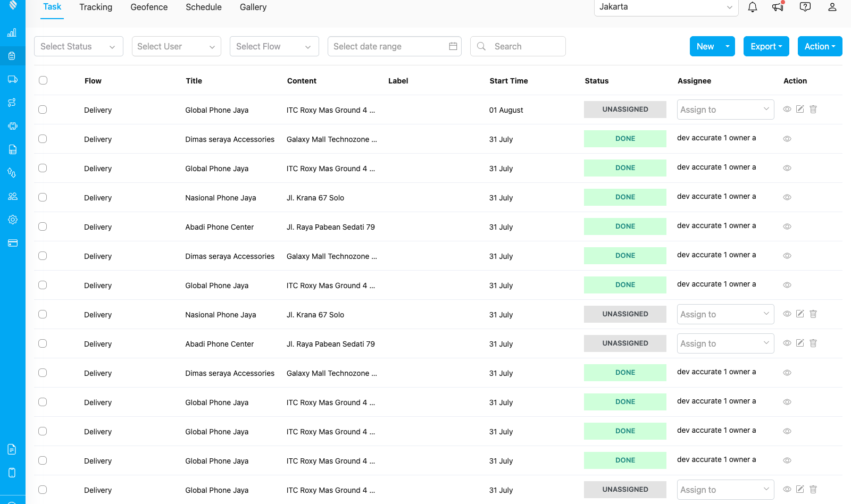View the unassigned Abadi Phone Center task
851x504 pixels.
(x=787, y=343)
